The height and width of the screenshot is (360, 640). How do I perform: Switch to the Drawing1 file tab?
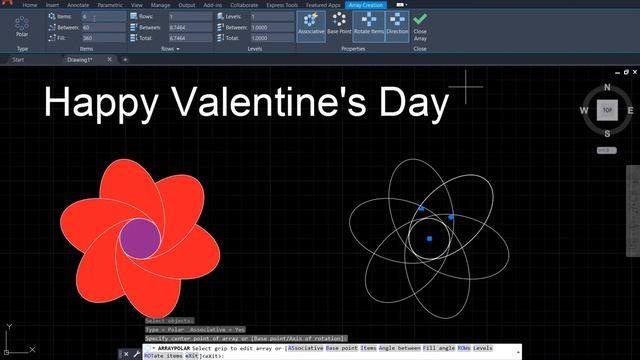[x=80, y=60]
